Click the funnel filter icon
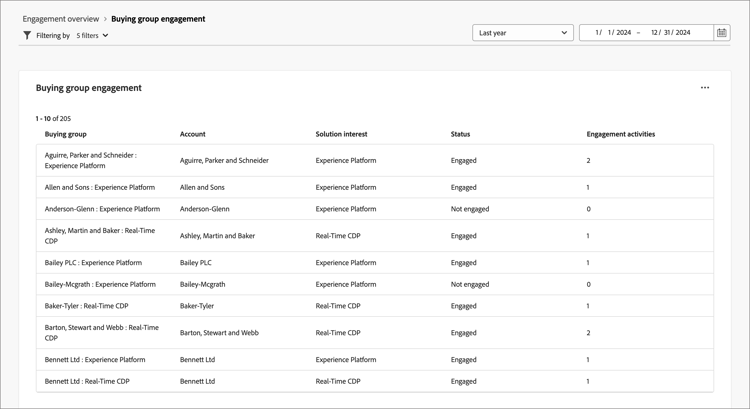Screen dimensions: 750x409 (27, 36)
